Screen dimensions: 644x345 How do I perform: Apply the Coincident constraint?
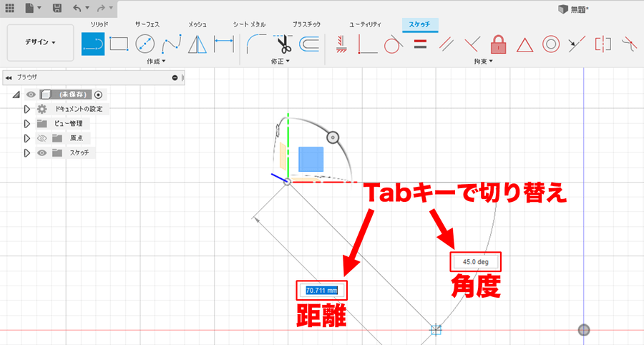coord(367,44)
